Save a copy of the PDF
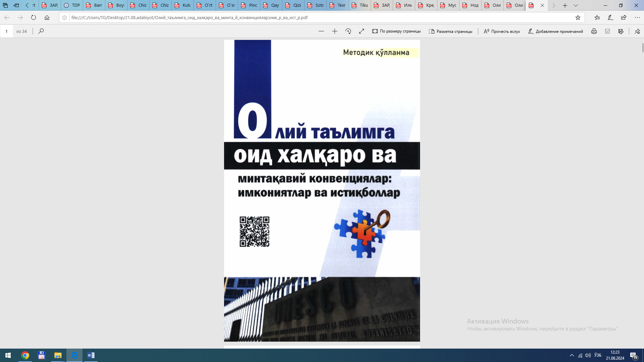Image resolution: width=644 pixels, height=362 pixels. tap(607, 31)
